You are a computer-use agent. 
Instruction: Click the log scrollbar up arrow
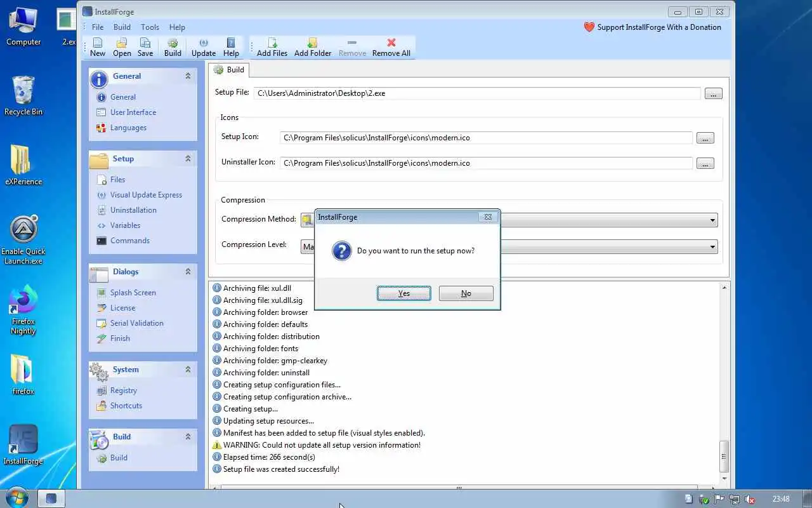(724, 288)
